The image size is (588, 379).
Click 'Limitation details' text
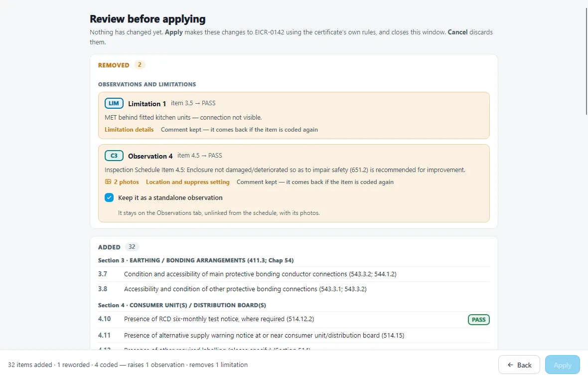129,130
